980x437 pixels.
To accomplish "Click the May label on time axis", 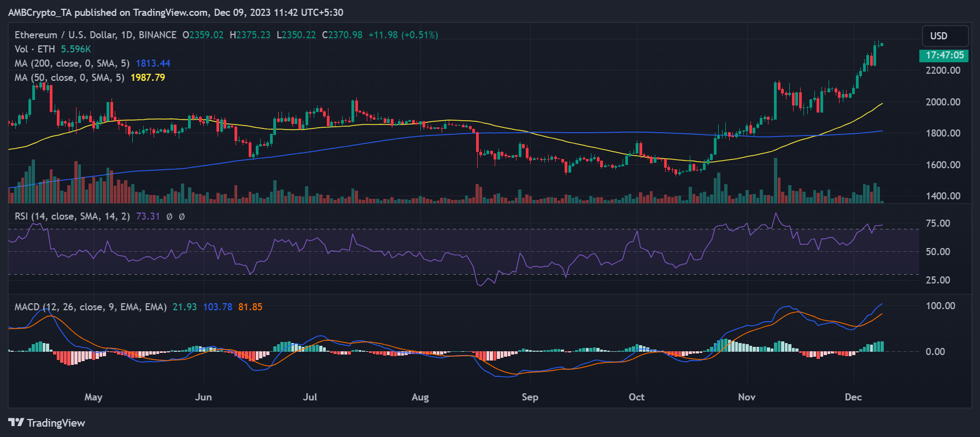I will [93, 397].
